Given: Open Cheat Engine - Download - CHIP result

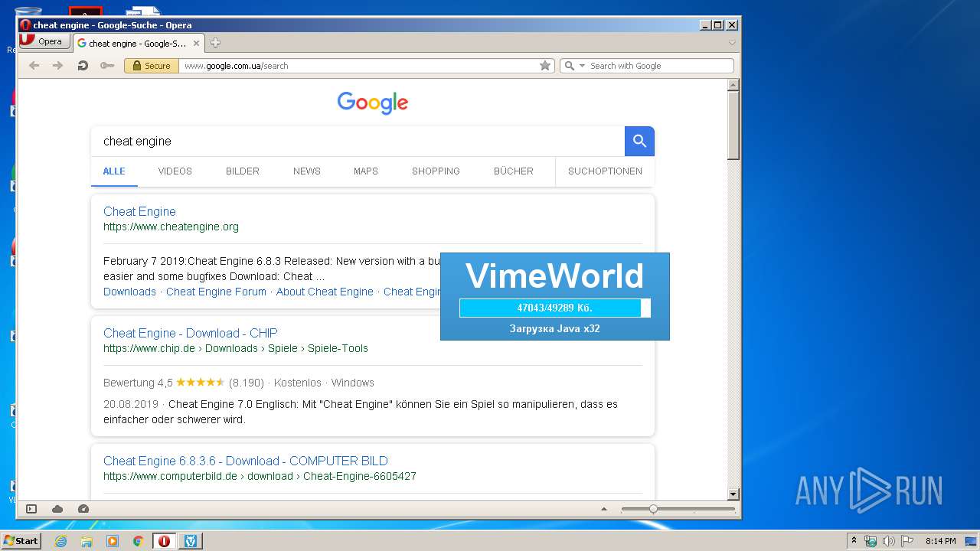Looking at the screenshot, I should [x=191, y=333].
